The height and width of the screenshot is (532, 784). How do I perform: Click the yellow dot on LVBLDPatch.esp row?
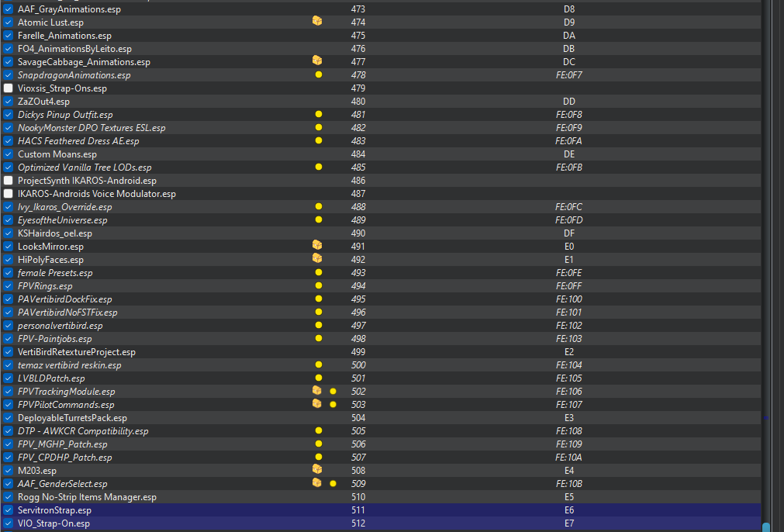[x=319, y=378]
